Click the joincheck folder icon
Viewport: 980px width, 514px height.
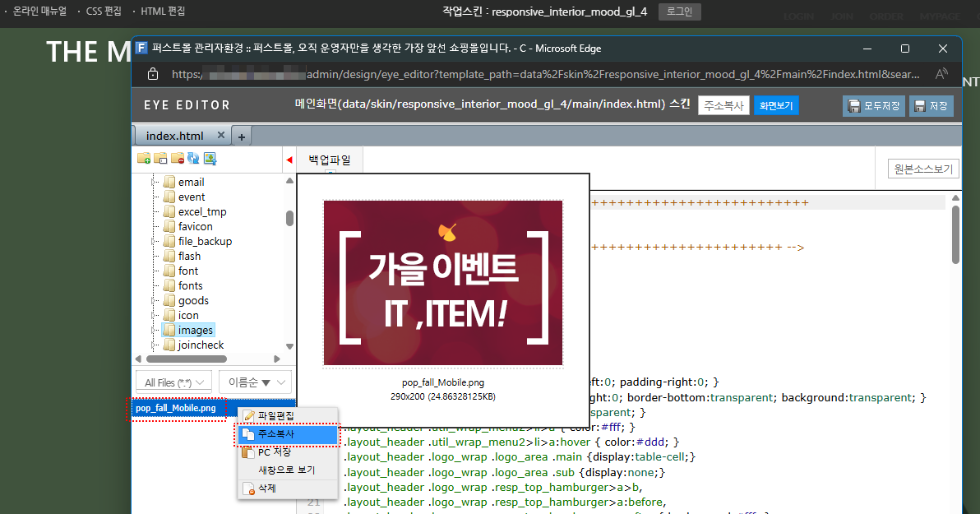click(x=169, y=345)
